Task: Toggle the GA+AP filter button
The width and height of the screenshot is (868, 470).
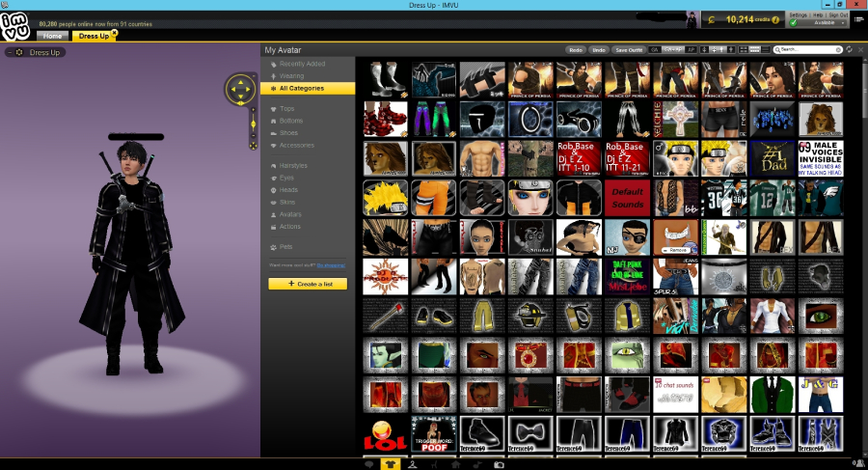Action: pyautogui.click(x=673, y=50)
